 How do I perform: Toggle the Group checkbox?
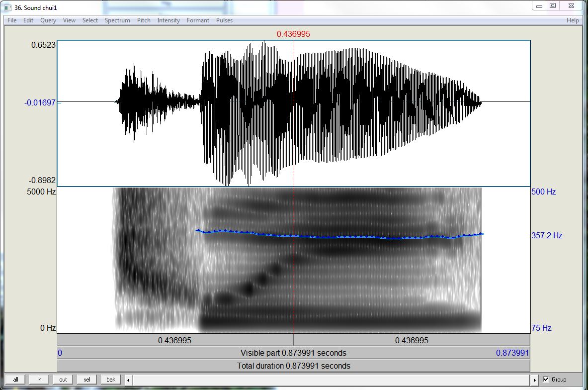coord(546,380)
